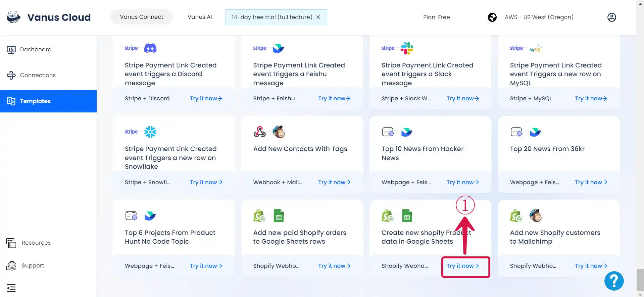Switch to the Vanus Connect tab

pos(142,17)
